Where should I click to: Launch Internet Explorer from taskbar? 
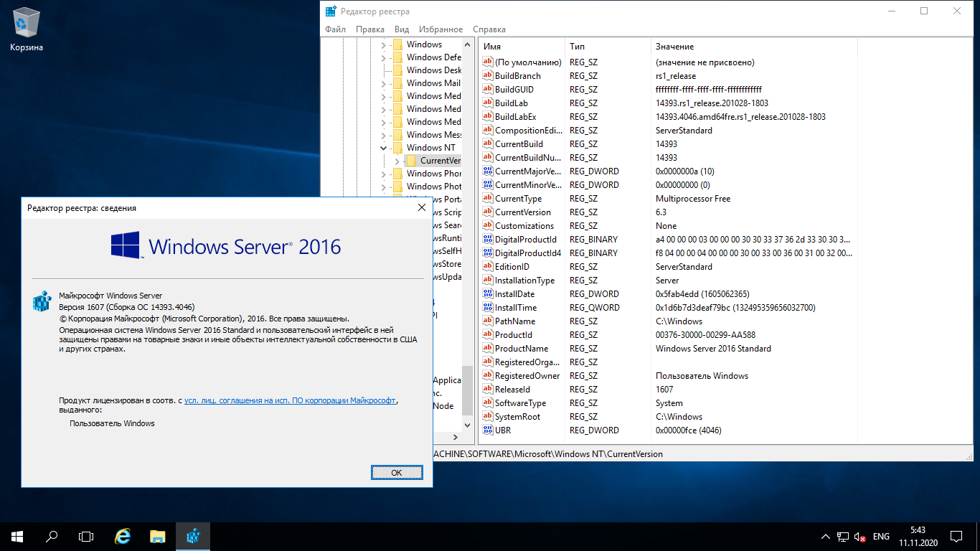pyautogui.click(x=123, y=536)
